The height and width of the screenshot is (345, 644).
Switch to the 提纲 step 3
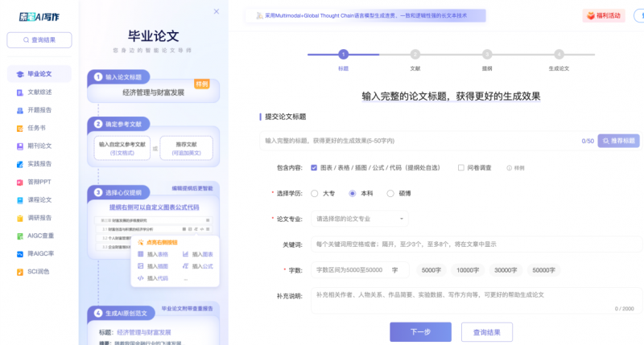point(487,54)
